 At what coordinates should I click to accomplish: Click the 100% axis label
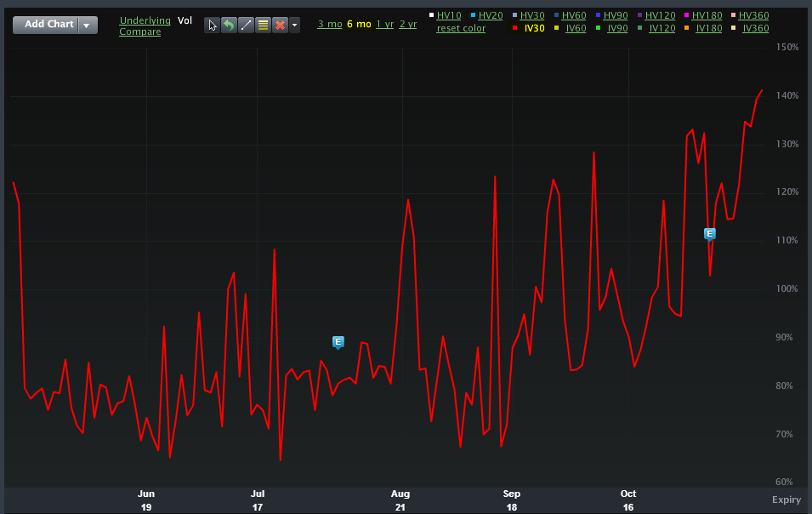click(787, 289)
